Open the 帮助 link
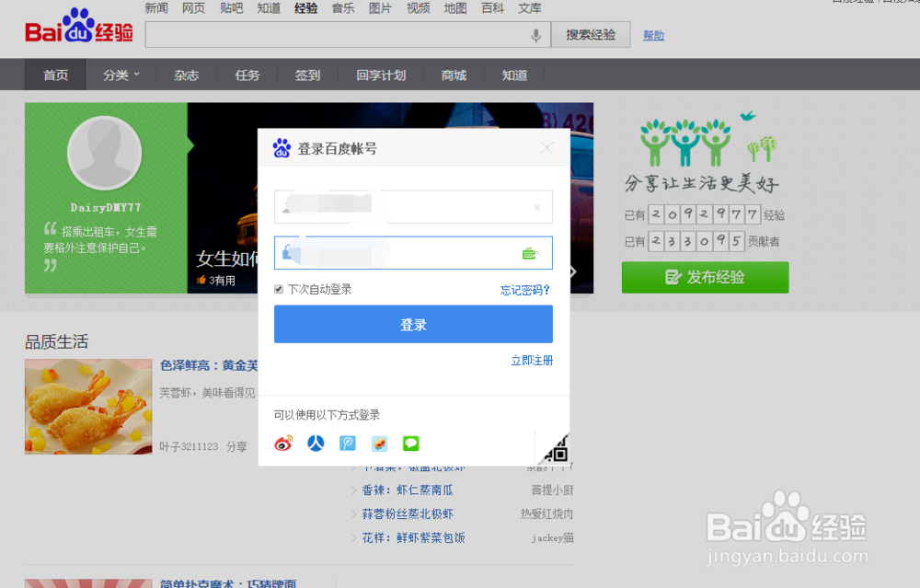Image resolution: width=920 pixels, height=588 pixels. (x=653, y=35)
